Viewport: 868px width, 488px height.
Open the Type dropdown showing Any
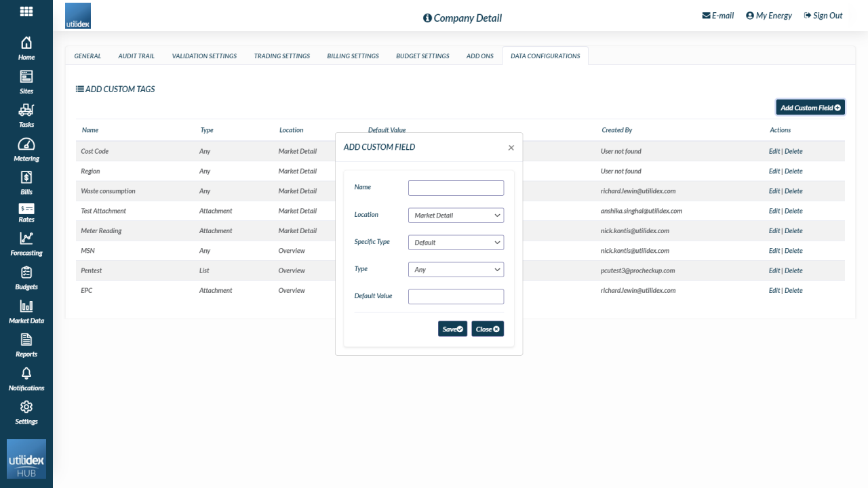tap(456, 269)
